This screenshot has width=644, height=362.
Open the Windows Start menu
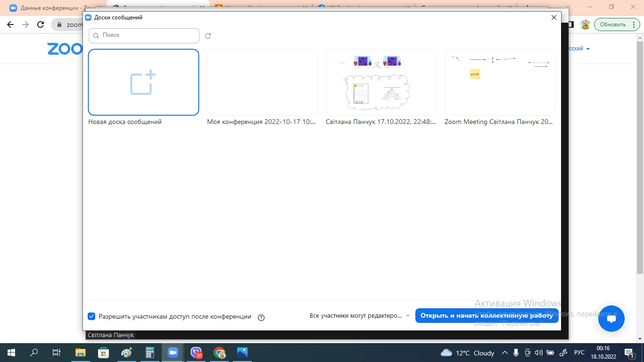pyautogui.click(x=11, y=353)
